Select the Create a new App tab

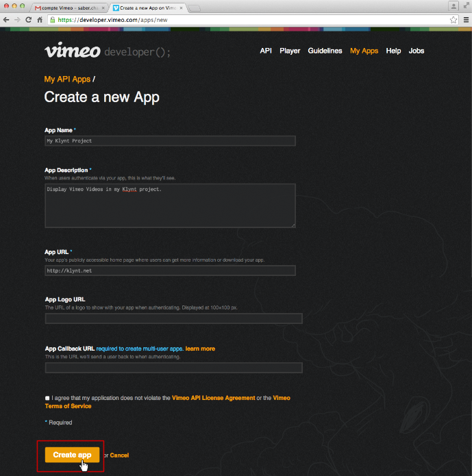pyautogui.click(x=147, y=8)
